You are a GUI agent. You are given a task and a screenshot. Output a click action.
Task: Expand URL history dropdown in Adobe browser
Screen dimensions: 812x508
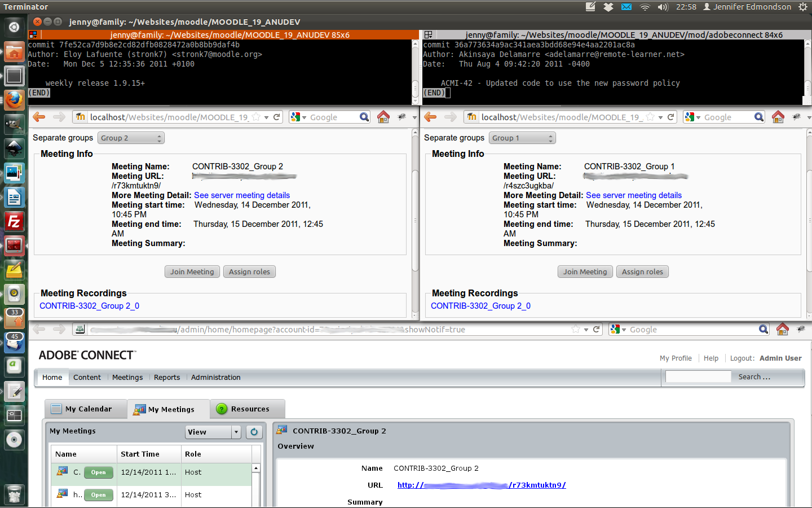(x=586, y=330)
